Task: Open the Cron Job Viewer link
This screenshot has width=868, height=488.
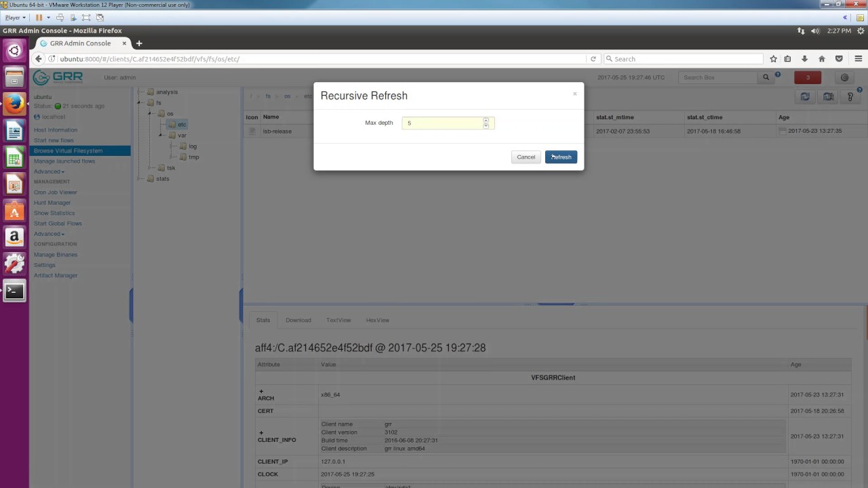Action: coord(56,192)
